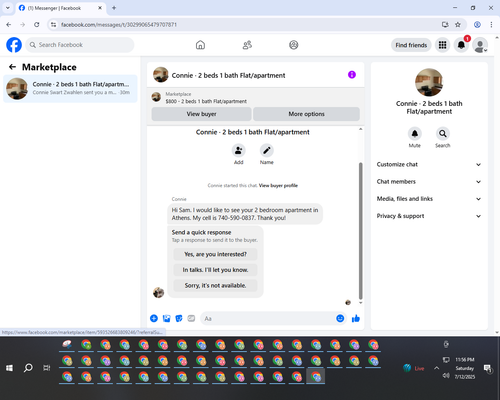Viewport: 500px width, 400px height.
Task: Attach a photo to the message
Action: (x=166, y=318)
